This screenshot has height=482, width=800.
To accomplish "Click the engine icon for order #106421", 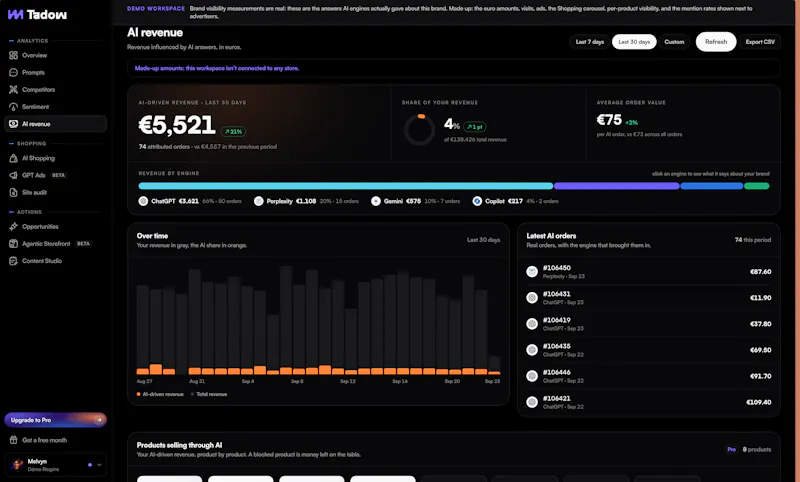I will click(532, 402).
